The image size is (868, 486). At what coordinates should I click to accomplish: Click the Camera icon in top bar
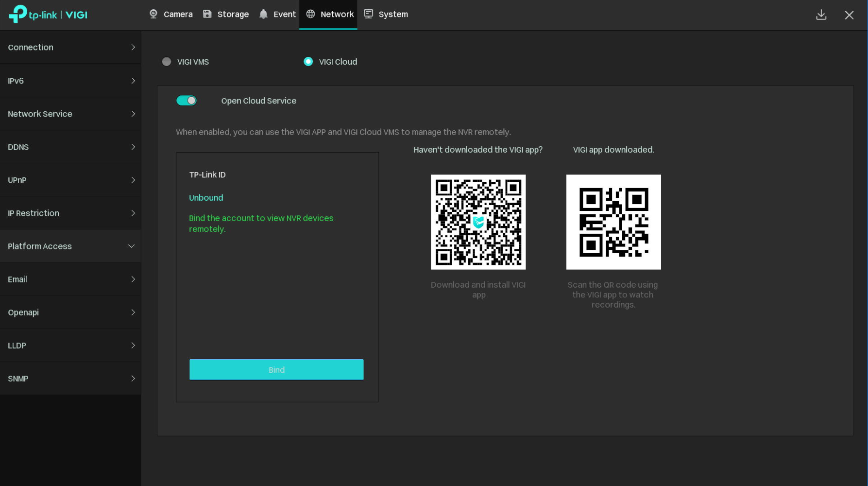click(x=153, y=14)
